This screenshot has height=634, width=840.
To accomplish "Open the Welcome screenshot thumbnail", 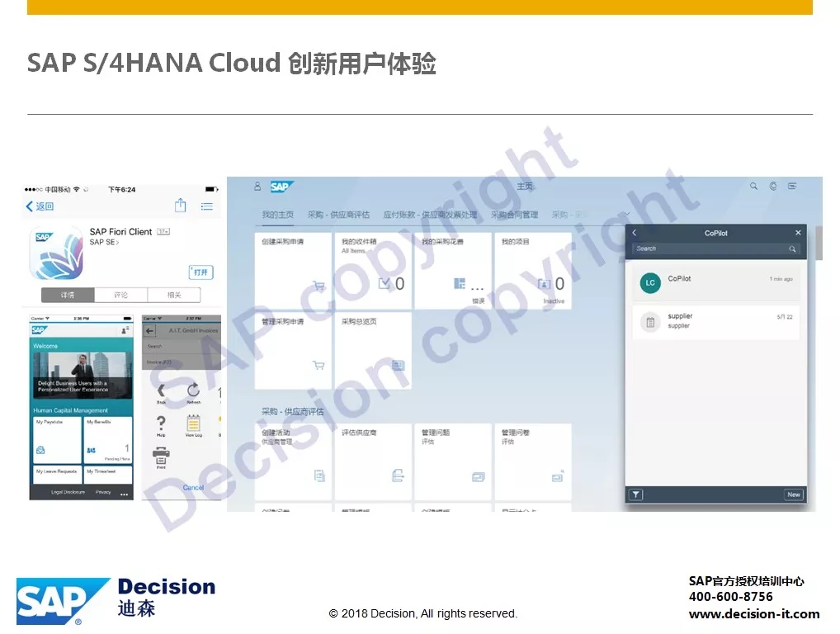I will [x=81, y=407].
